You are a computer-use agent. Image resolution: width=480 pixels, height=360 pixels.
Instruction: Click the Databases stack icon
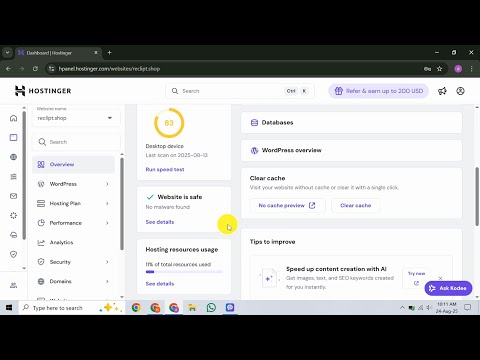(x=254, y=123)
